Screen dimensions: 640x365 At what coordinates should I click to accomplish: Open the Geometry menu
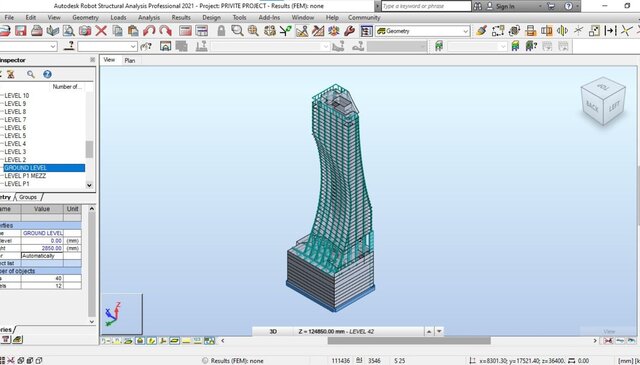(x=85, y=18)
